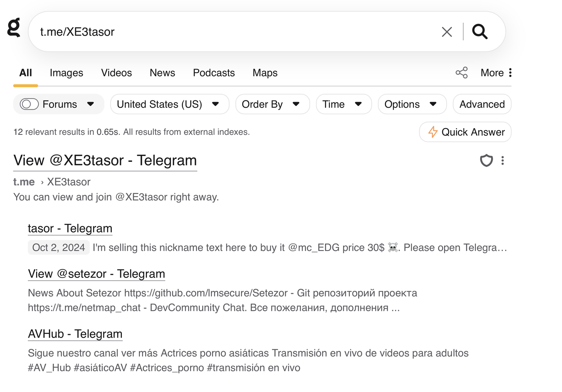Switch to the Images tab
562x392 pixels.
click(66, 73)
